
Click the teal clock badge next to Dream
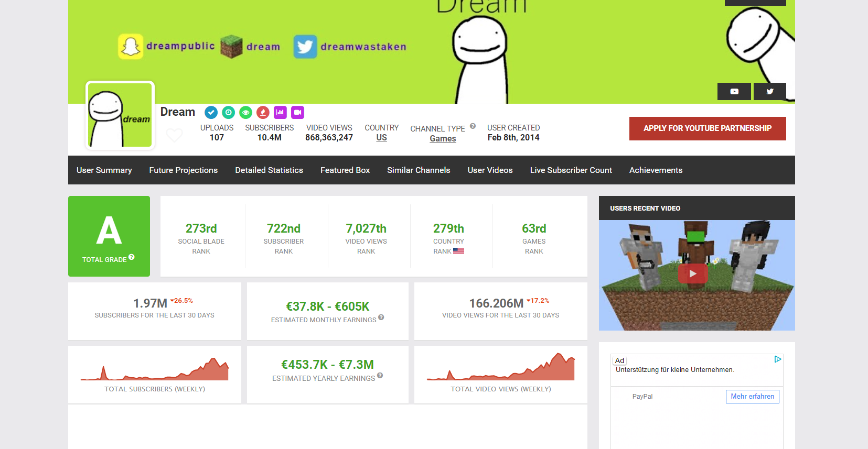228,112
